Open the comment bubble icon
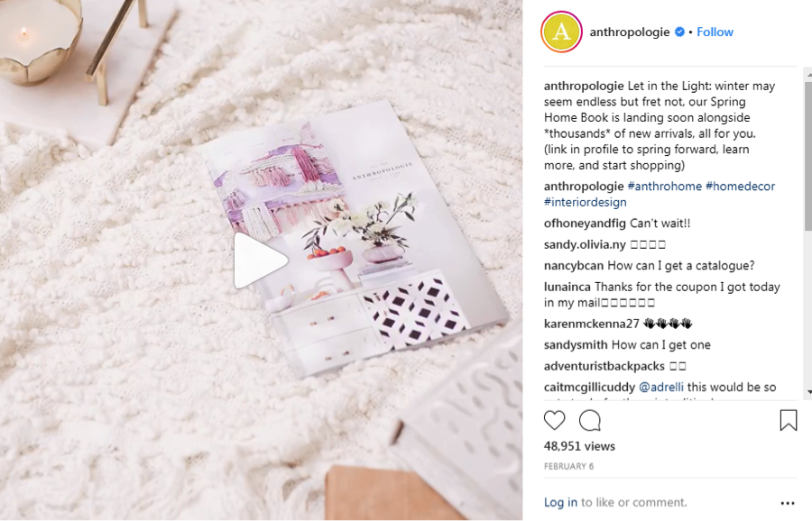 click(x=590, y=421)
